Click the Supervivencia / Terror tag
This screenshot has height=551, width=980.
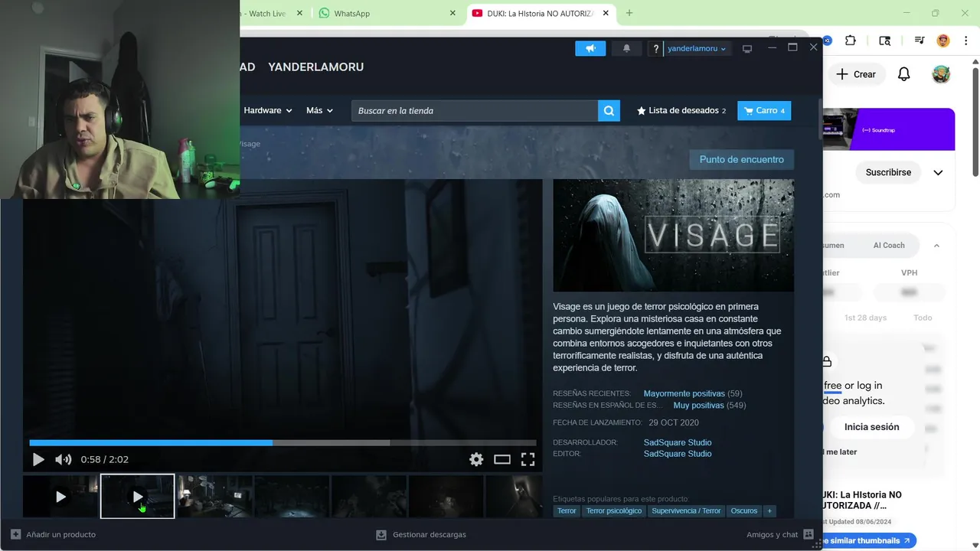[686, 510]
